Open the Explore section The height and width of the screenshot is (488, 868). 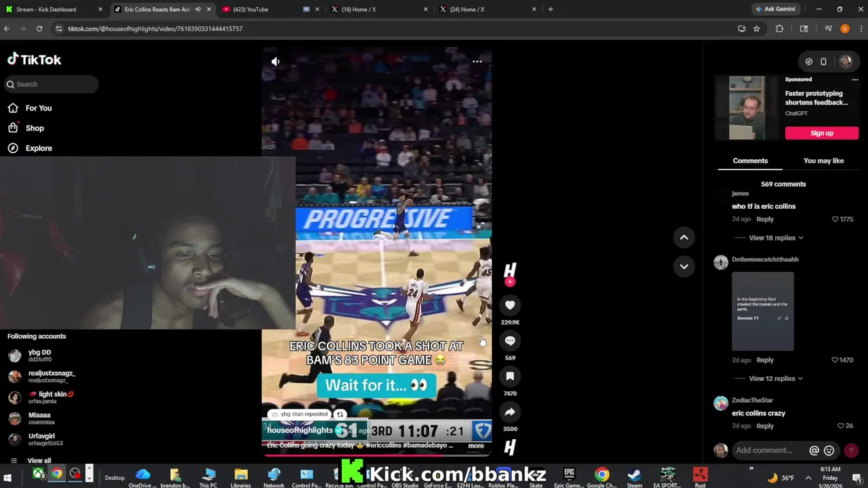tap(30, 148)
